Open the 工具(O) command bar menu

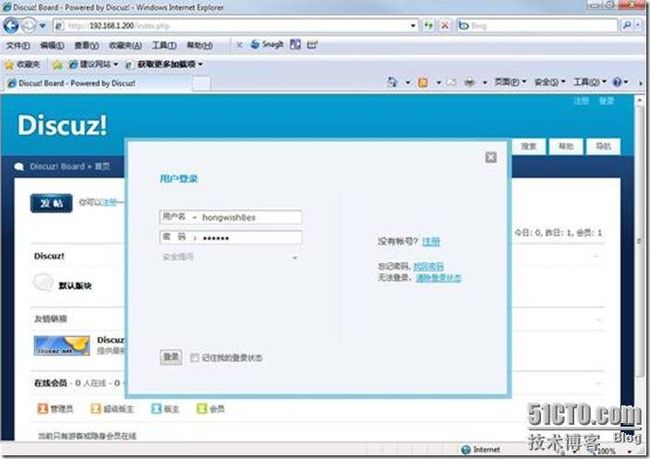coord(590,82)
